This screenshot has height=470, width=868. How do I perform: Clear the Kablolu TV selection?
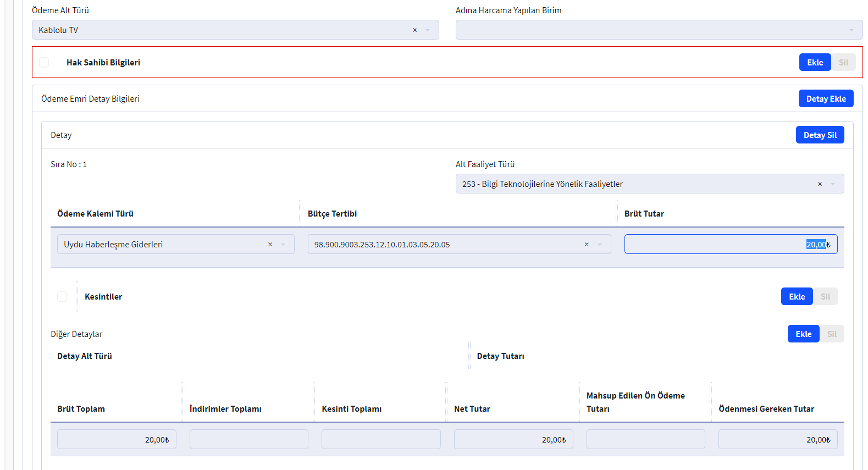point(414,30)
